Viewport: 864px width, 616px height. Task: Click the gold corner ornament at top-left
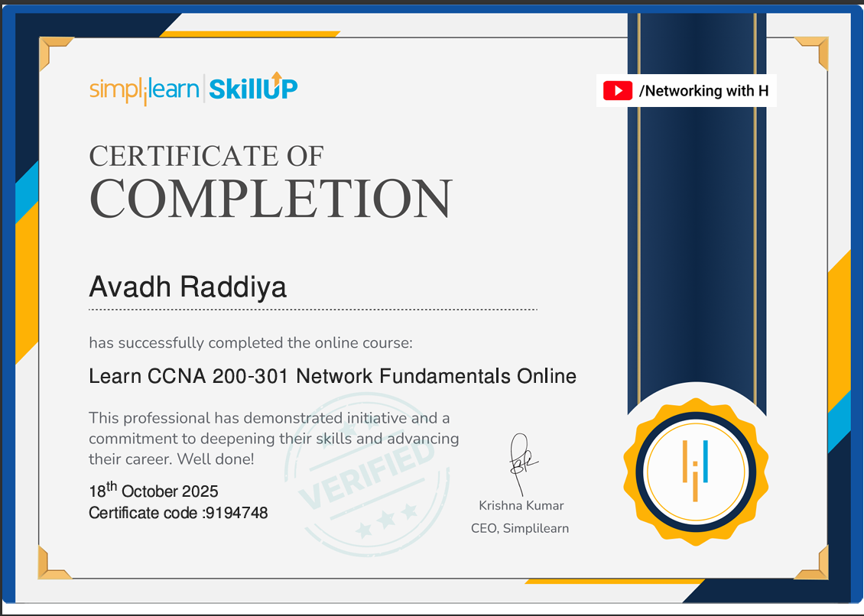click(52, 50)
